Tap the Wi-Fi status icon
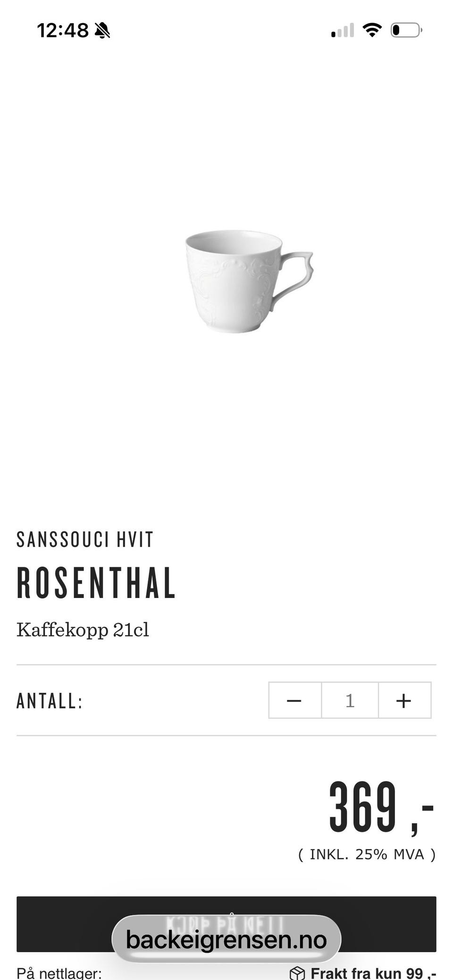453x980 pixels. [372, 30]
